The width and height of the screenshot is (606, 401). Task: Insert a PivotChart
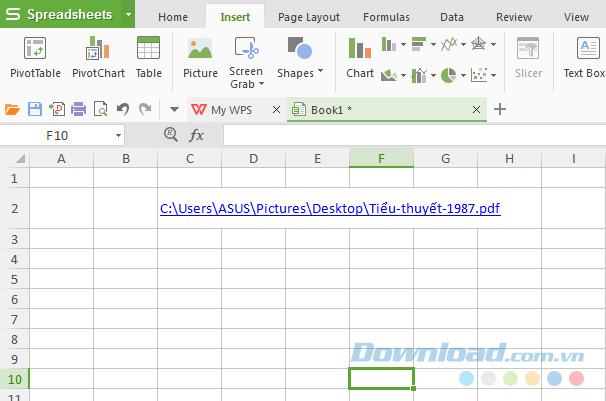tap(98, 58)
